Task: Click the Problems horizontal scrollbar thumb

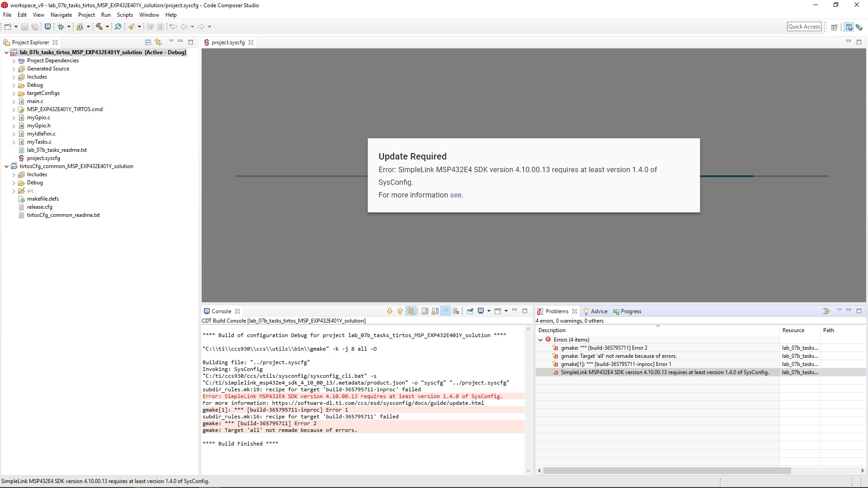Action: coord(667,470)
